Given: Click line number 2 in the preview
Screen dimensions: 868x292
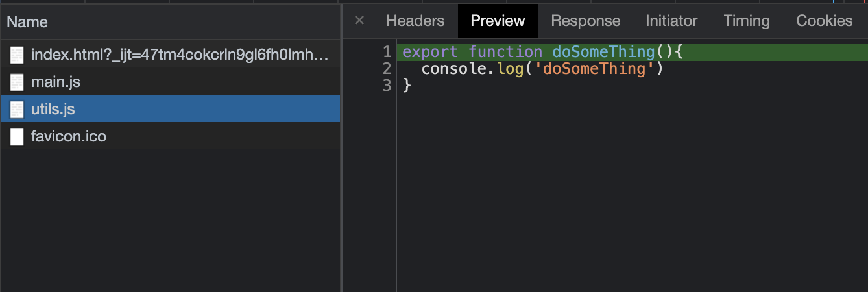Looking at the screenshot, I should [x=387, y=68].
